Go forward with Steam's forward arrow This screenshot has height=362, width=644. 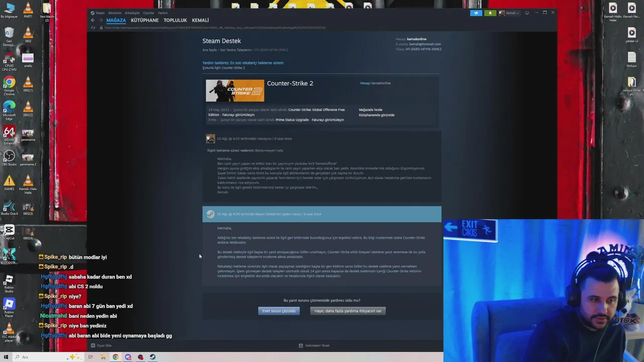pos(101,20)
